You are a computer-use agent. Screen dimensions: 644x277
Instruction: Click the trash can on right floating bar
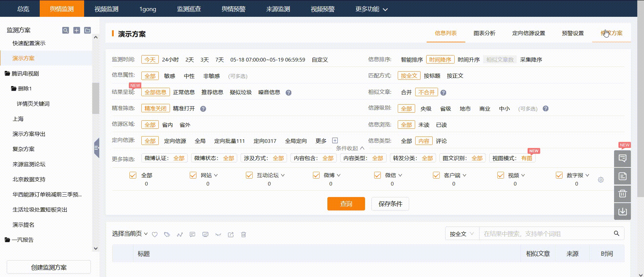(x=622, y=194)
